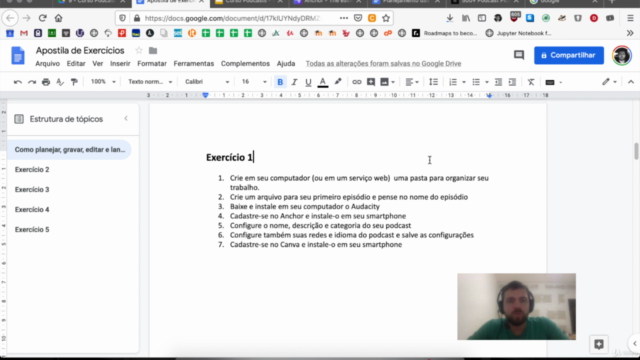The width and height of the screenshot is (640, 360).
Task: Open the input tools keyboard button
Action: point(550,82)
